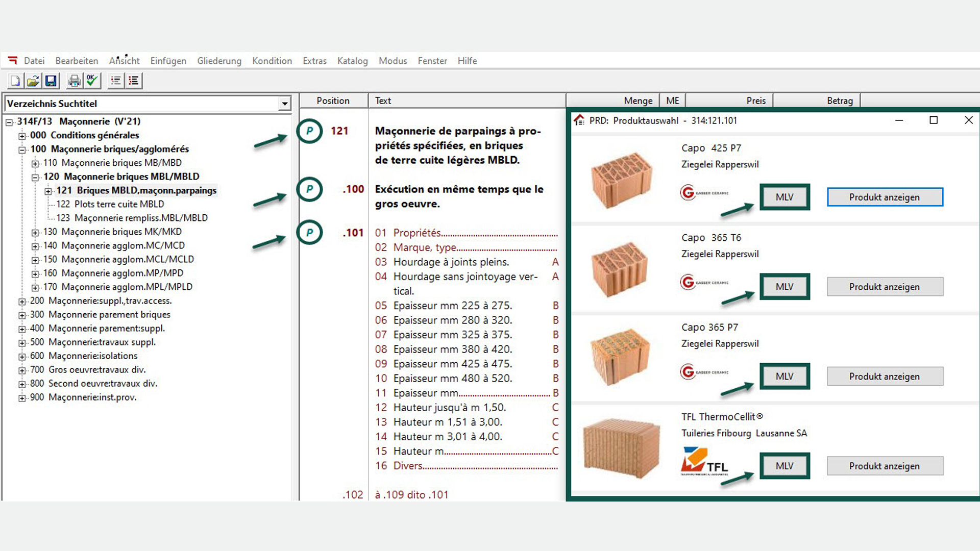Expand the 130 Maçonnerie briques MK/MKD node
Image resolution: width=980 pixels, height=551 pixels.
tap(35, 232)
